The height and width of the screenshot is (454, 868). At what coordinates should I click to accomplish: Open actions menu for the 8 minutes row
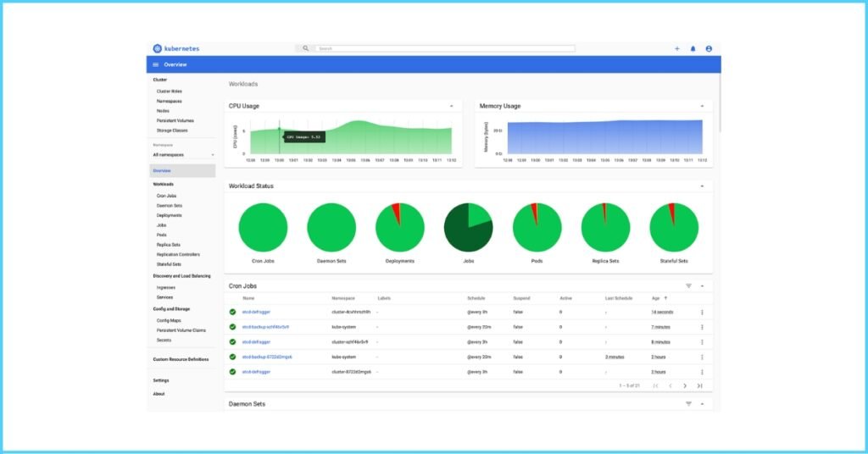pyautogui.click(x=702, y=342)
